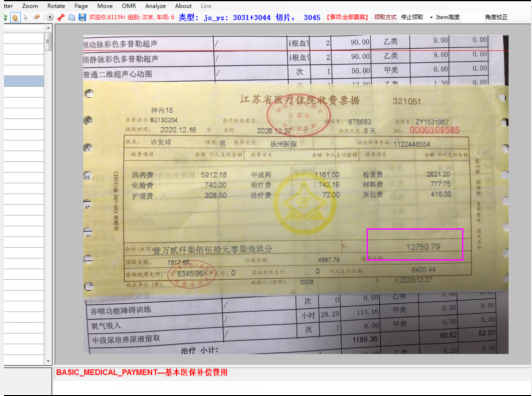Viewport: 532px width, 396px height.
Task: Click the Item高度 input field
Action: (x=472, y=17)
